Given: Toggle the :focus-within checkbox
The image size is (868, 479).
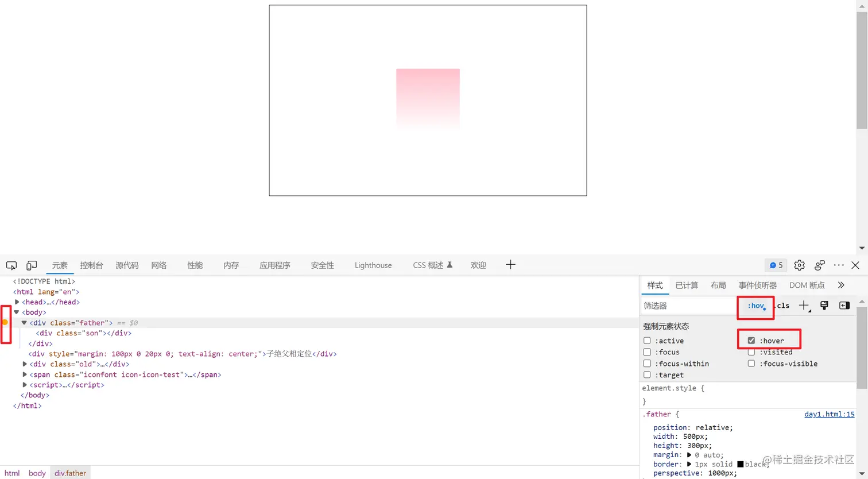Looking at the screenshot, I should coord(647,364).
